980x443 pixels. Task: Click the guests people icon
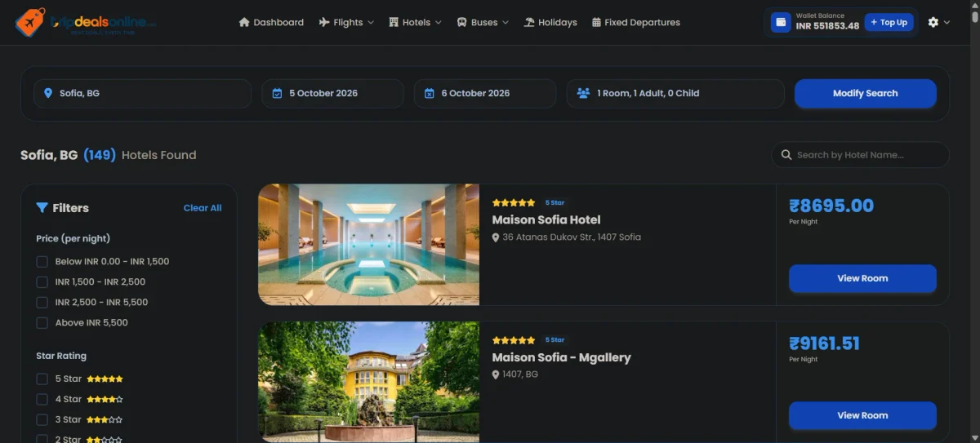tap(583, 93)
